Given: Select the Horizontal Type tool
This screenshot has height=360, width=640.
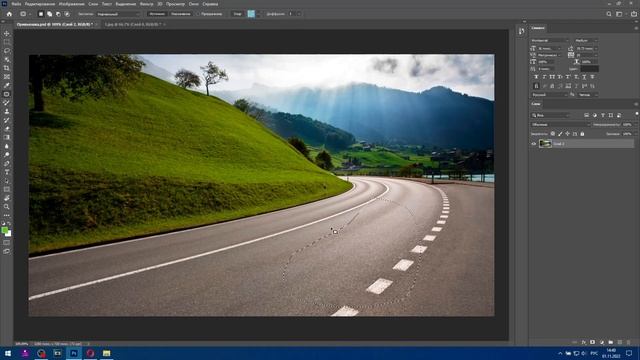Looking at the screenshot, I should click(7, 172).
